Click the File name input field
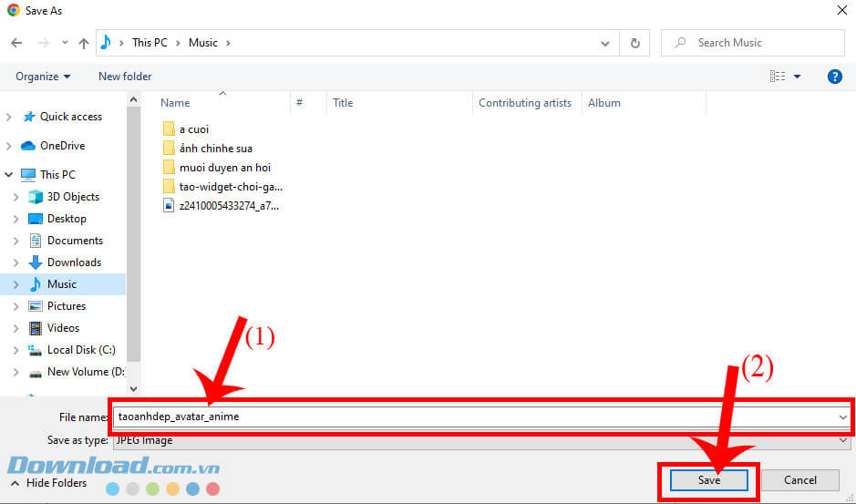Image resolution: width=856 pixels, height=504 pixels. click(x=474, y=417)
